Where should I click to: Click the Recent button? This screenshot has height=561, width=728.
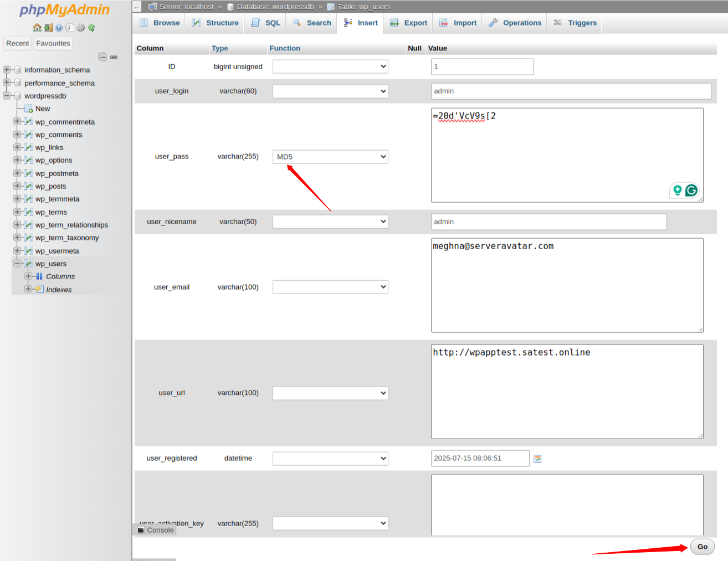(17, 43)
